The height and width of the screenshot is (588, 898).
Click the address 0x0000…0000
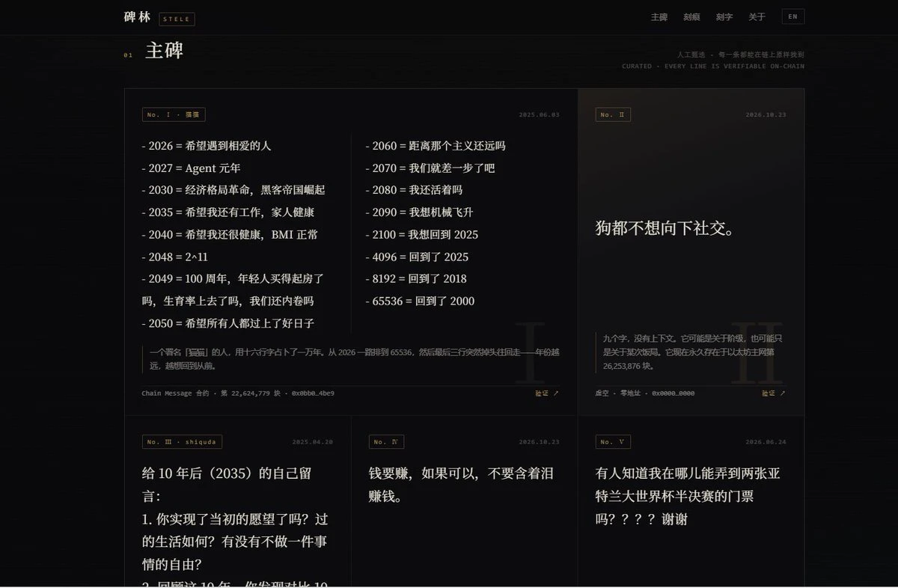673,393
